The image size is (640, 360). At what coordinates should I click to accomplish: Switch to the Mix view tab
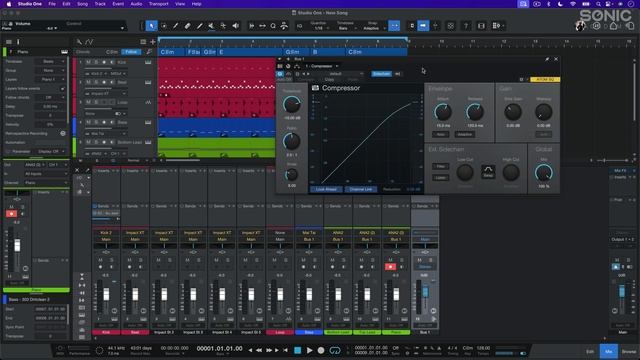(x=609, y=351)
